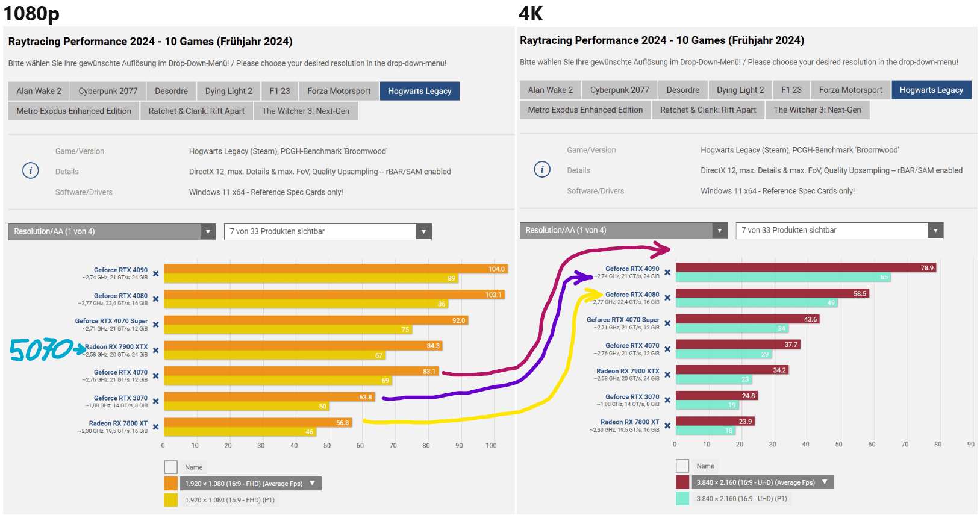Select Desordre tab in 1080p panel
The width and height of the screenshot is (980, 515).
coord(172,91)
